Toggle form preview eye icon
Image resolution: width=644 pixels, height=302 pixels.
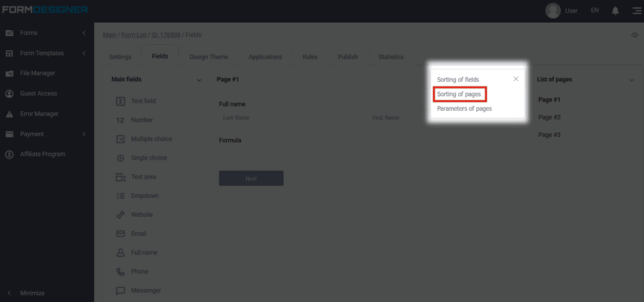coord(635,35)
